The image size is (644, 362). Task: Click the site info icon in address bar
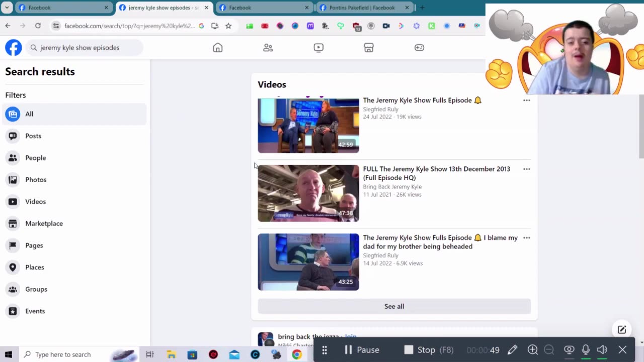coord(56,26)
